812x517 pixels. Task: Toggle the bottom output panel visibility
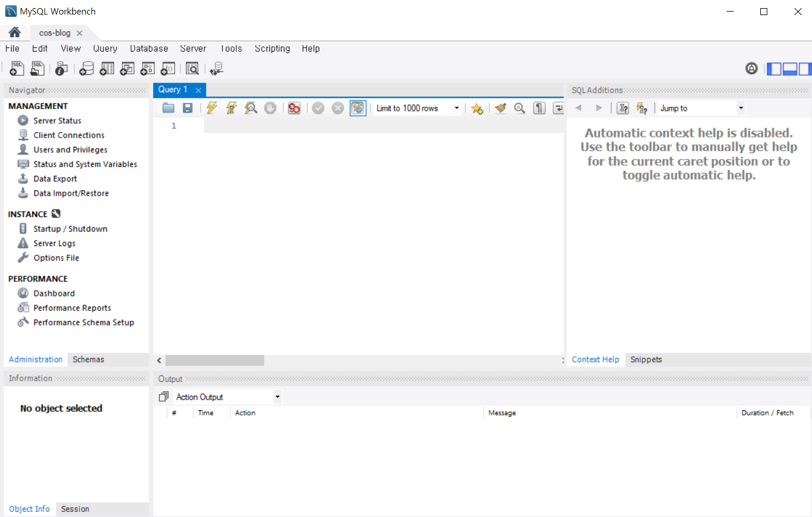coord(790,69)
